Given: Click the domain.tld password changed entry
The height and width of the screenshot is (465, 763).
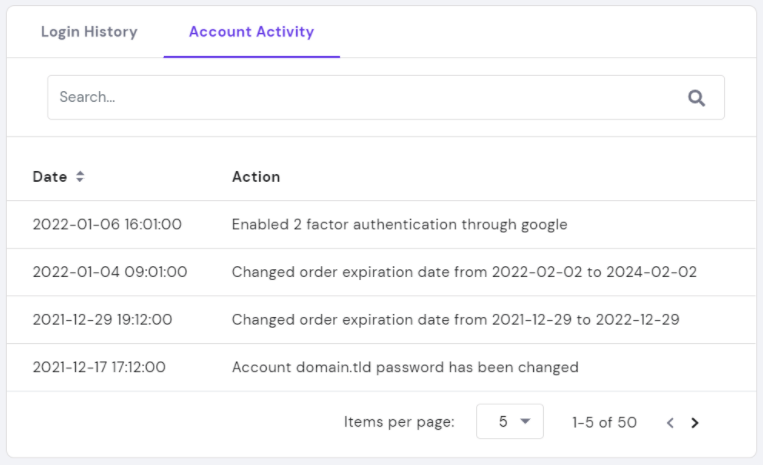Looking at the screenshot, I should (x=405, y=367).
